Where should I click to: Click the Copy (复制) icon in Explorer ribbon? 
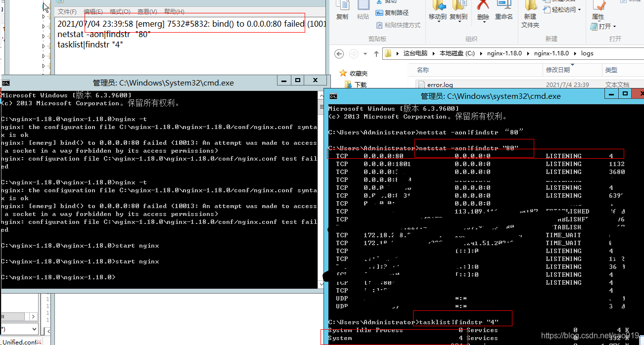click(342, 5)
